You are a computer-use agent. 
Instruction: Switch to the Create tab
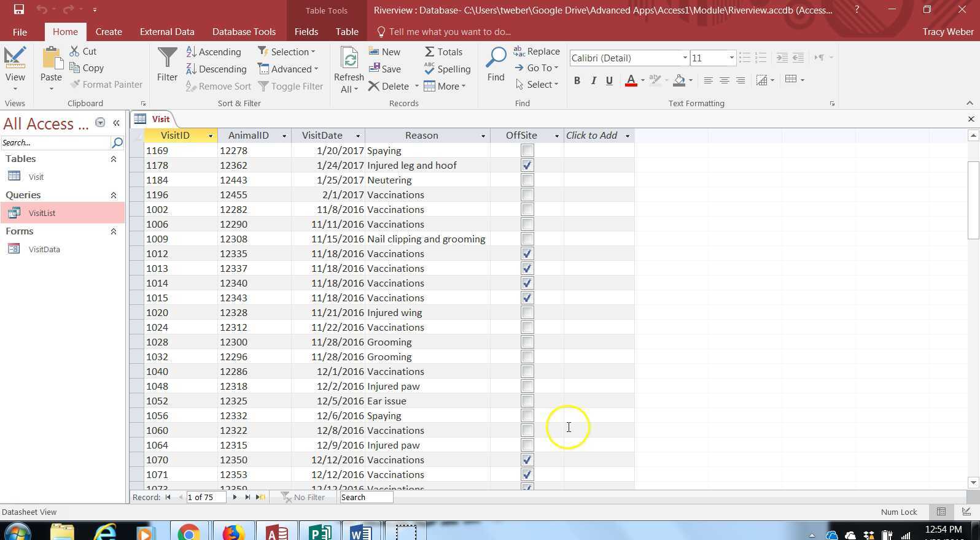pos(109,32)
